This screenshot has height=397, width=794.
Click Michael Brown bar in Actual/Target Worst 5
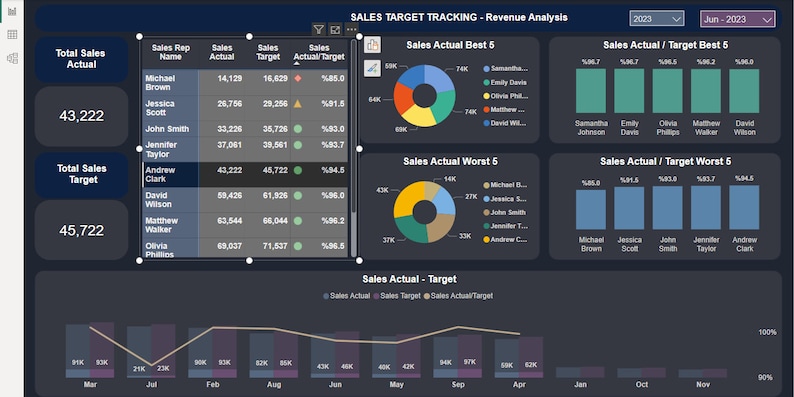coord(591,210)
